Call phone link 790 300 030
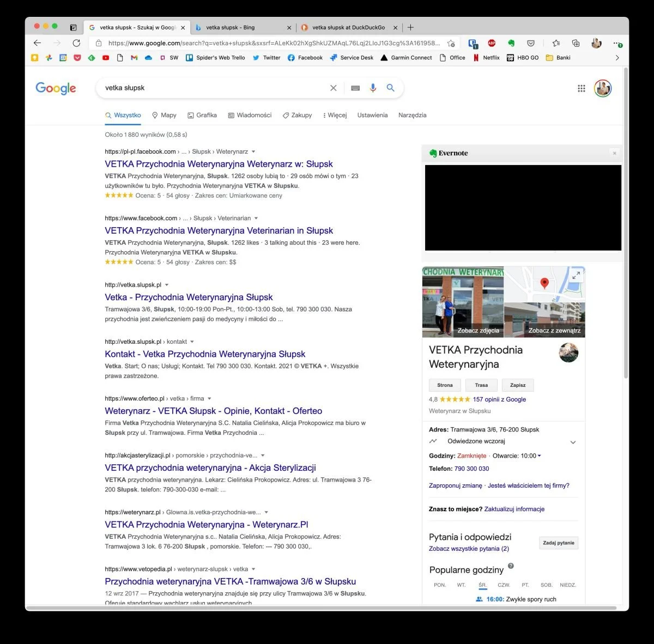 tap(471, 469)
